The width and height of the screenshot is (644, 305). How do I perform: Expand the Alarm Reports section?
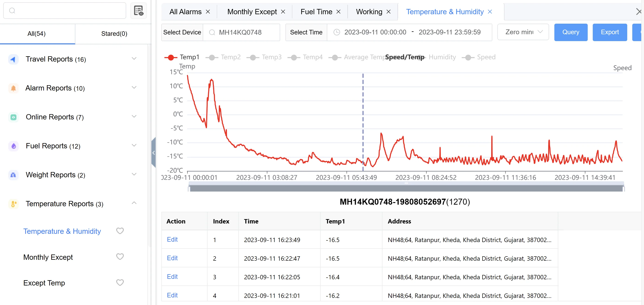[x=134, y=88]
